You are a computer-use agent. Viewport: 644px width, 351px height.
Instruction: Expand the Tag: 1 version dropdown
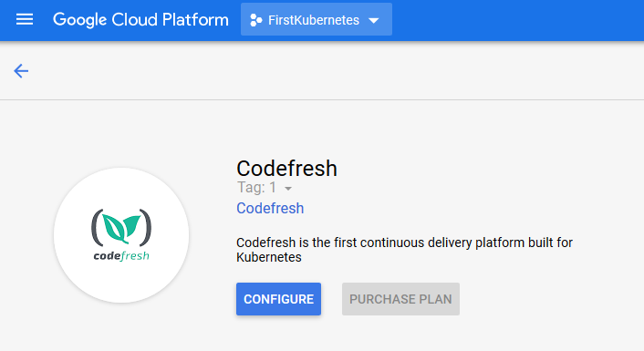(265, 188)
